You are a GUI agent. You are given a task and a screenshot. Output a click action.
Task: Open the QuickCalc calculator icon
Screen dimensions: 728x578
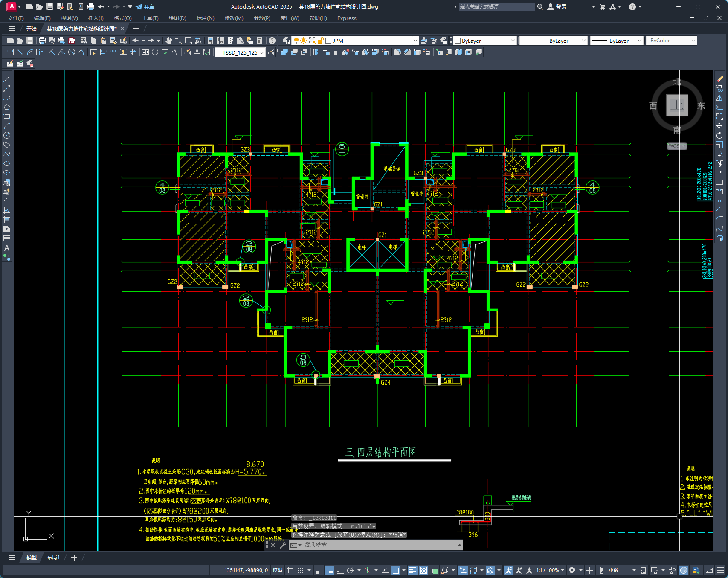click(x=260, y=41)
